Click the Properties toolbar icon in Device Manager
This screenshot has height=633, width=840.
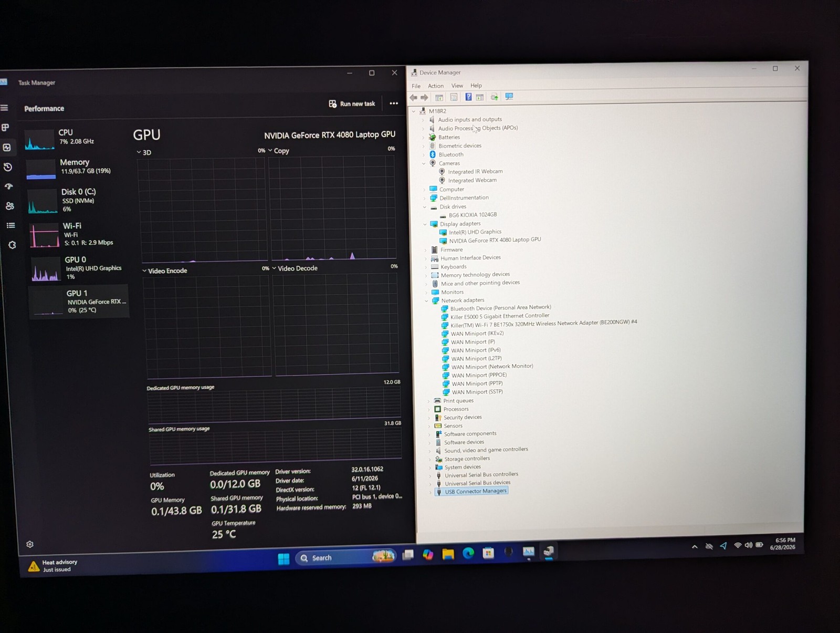[x=454, y=97]
